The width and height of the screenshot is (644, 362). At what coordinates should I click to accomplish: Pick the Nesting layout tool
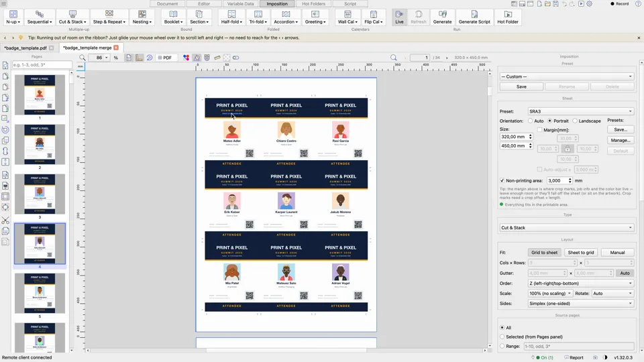coord(142,17)
